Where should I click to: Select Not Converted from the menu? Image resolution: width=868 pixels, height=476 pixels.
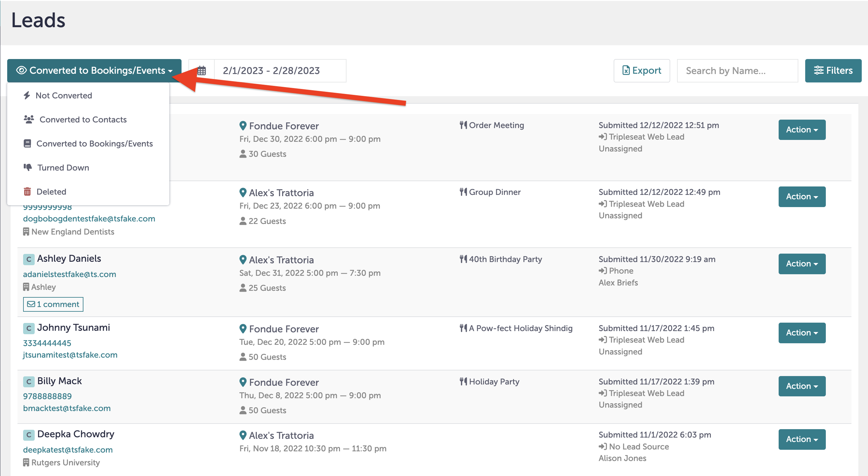pos(88,95)
